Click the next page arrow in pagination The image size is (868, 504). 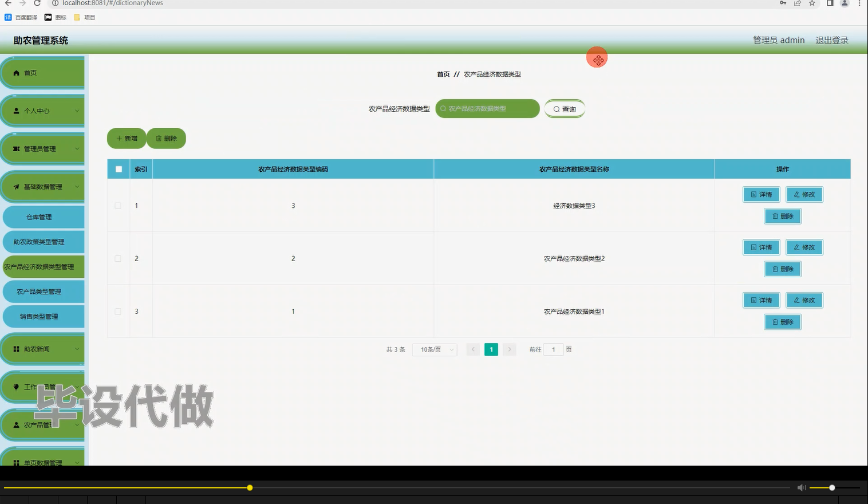point(510,349)
